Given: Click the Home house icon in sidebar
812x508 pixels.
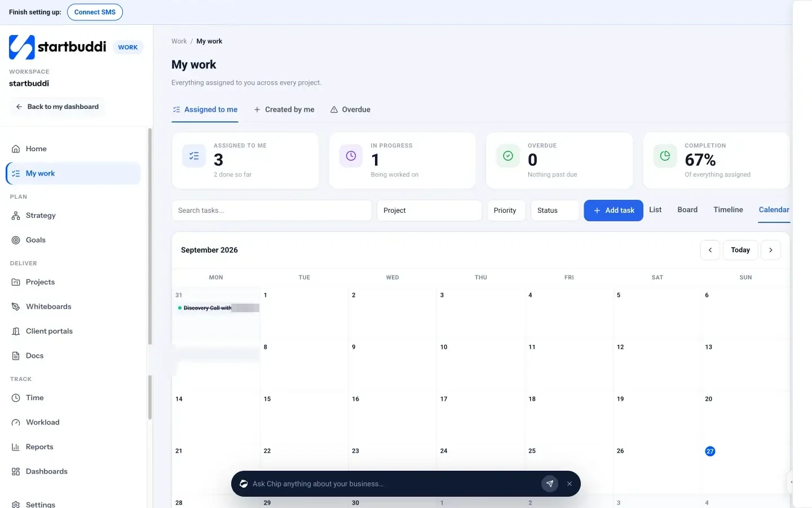Looking at the screenshot, I should click(x=16, y=149).
